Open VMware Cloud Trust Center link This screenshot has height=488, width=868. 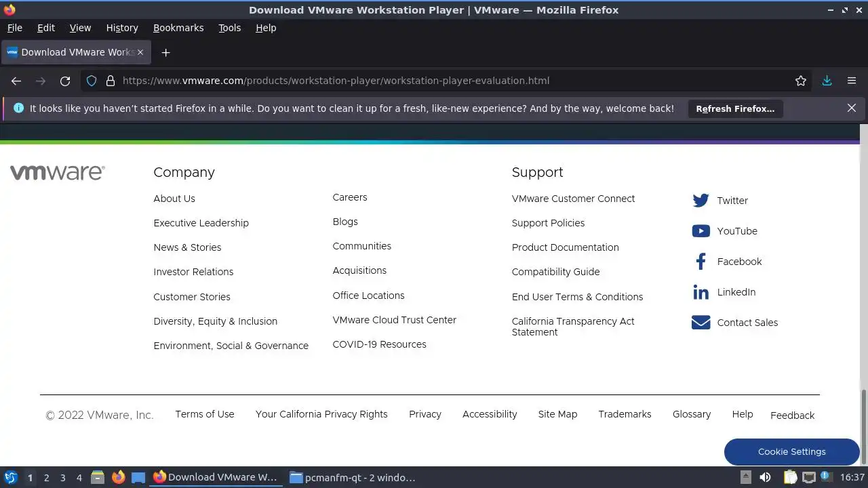(395, 320)
